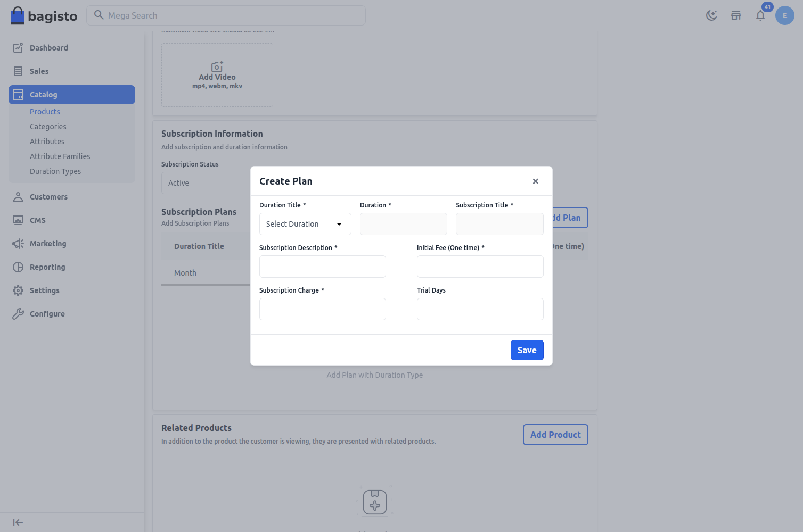Open Reporting from the sidebar icon

pyautogui.click(x=18, y=267)
